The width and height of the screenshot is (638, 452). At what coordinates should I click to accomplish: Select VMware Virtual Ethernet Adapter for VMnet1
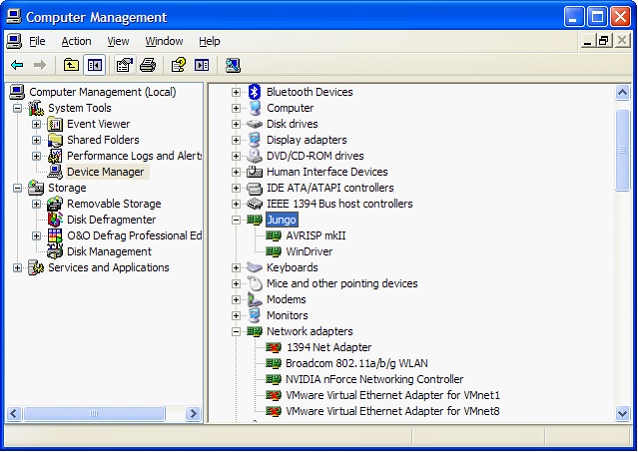(x=393, y=395)
